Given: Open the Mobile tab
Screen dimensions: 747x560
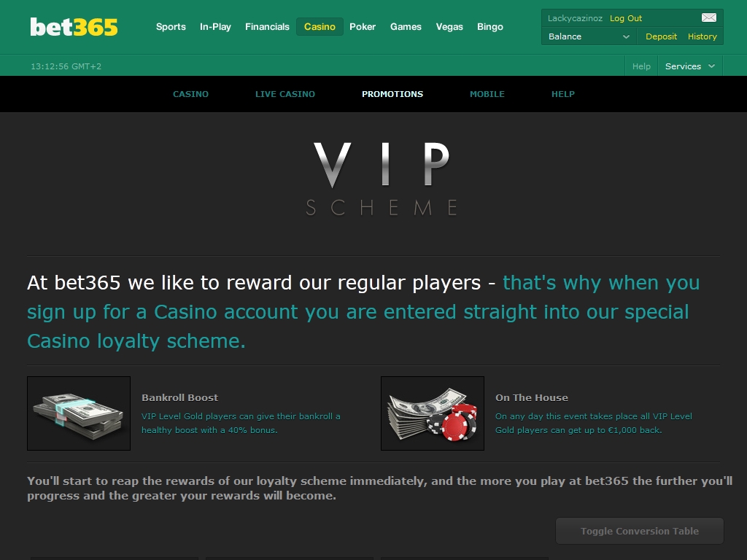Looking at the screenshot, I should point(487,94).
